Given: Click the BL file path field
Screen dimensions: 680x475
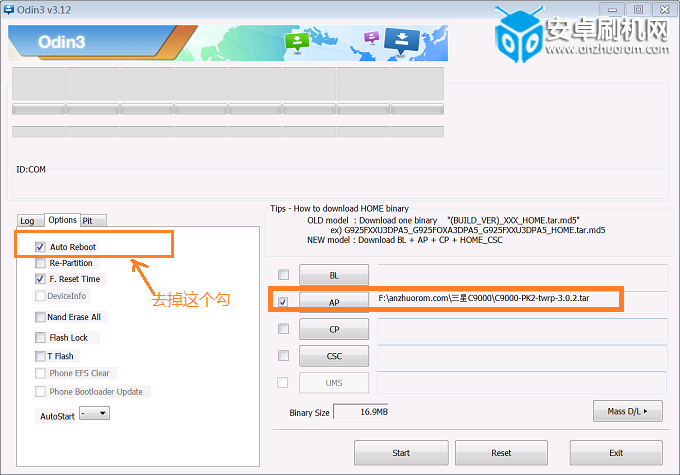Looking at the screenshot, I should [522, 275].
